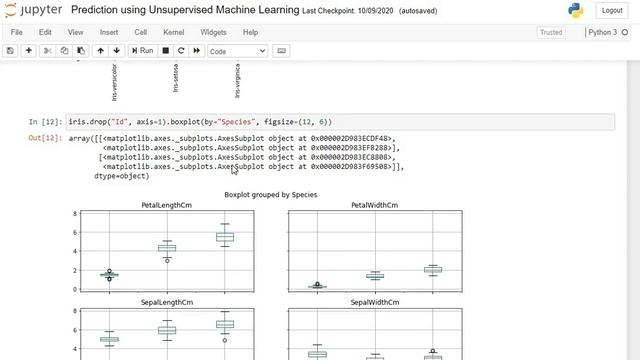The image size is (640, 360).
Task: Interrupt the kernel with stop icon
Action: [165, 51]
